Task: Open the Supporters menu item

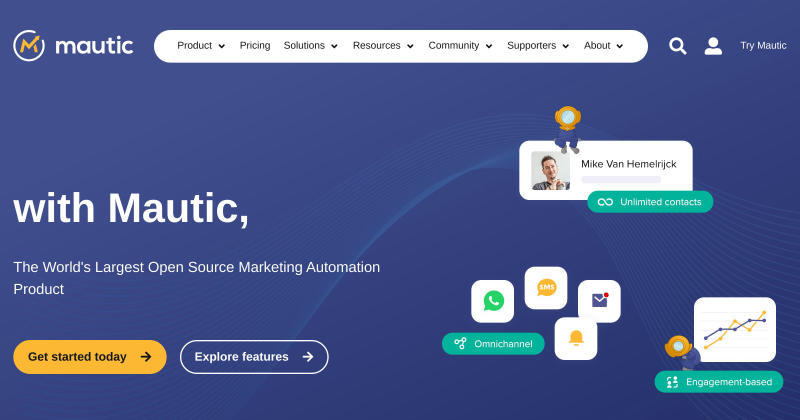Action: point(531,45)
